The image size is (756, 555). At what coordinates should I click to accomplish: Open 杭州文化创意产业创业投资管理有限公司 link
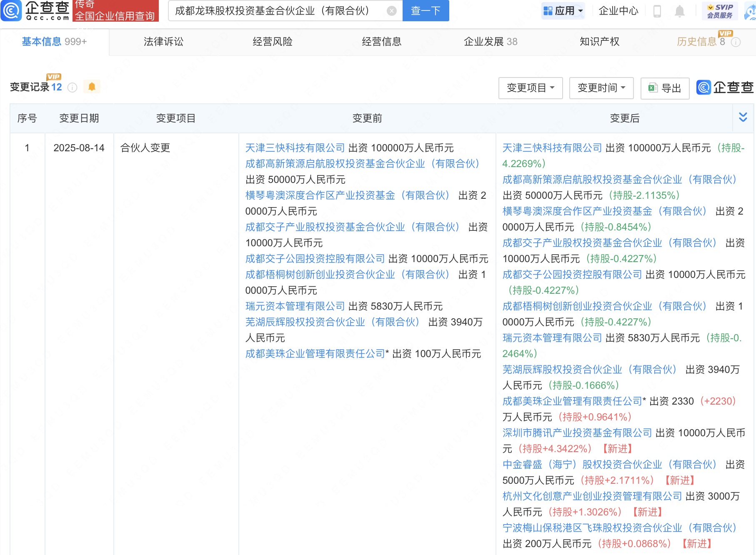[592, 496]
